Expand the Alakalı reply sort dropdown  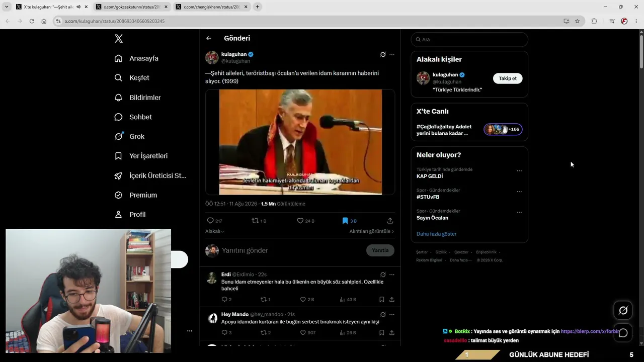pyautogui.click(x=215, y=231)
